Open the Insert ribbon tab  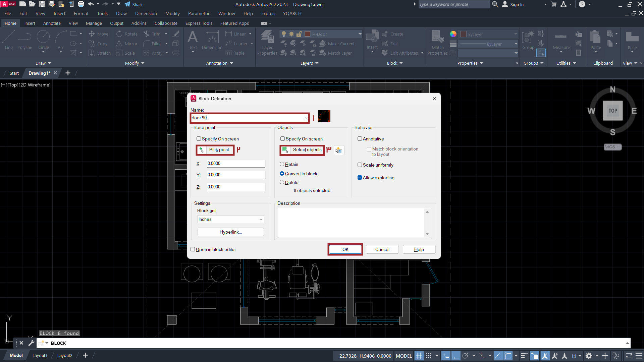(x=30, y=23)
